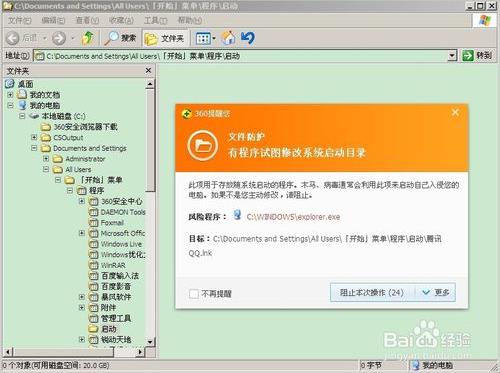500x373 pixels.
Task: Select Microsoft Office program group icon
Action: (x=94, y=233)
